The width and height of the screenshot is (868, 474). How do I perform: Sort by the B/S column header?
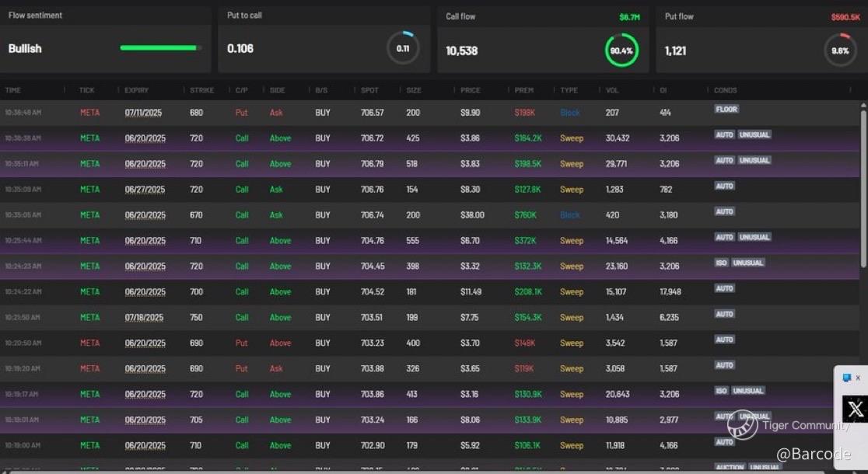[x=322, y=90]
